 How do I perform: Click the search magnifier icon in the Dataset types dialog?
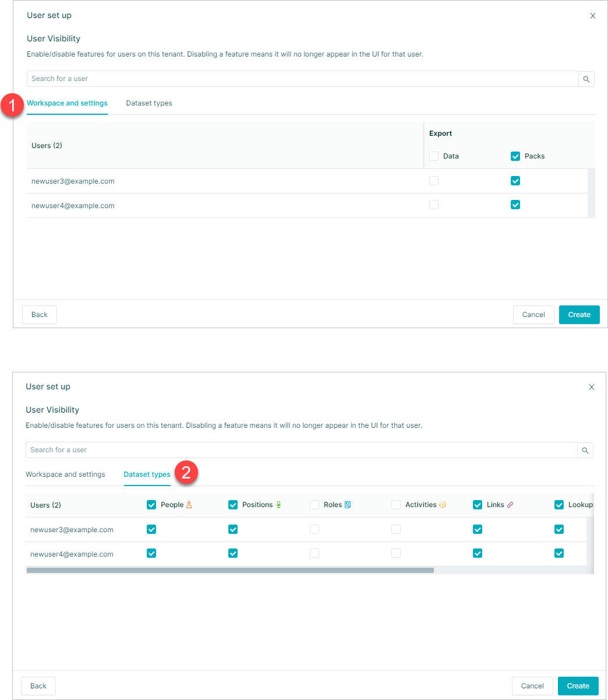click(585, 451)
